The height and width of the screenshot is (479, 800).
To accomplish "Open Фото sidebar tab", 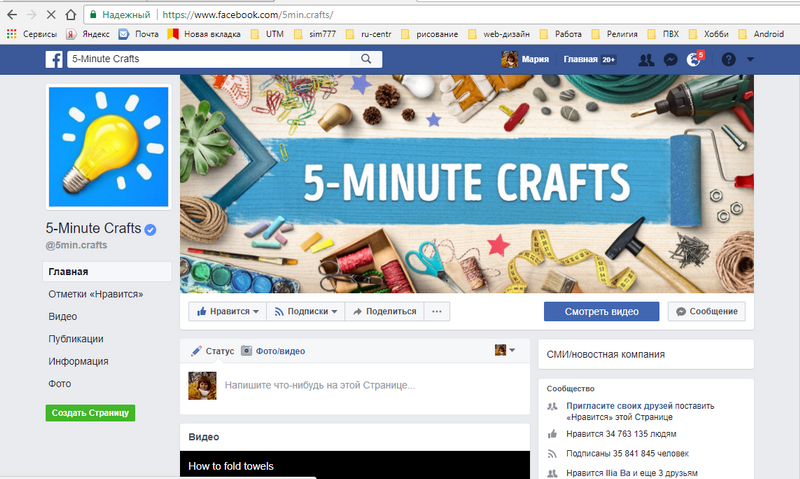I will 60,384.
